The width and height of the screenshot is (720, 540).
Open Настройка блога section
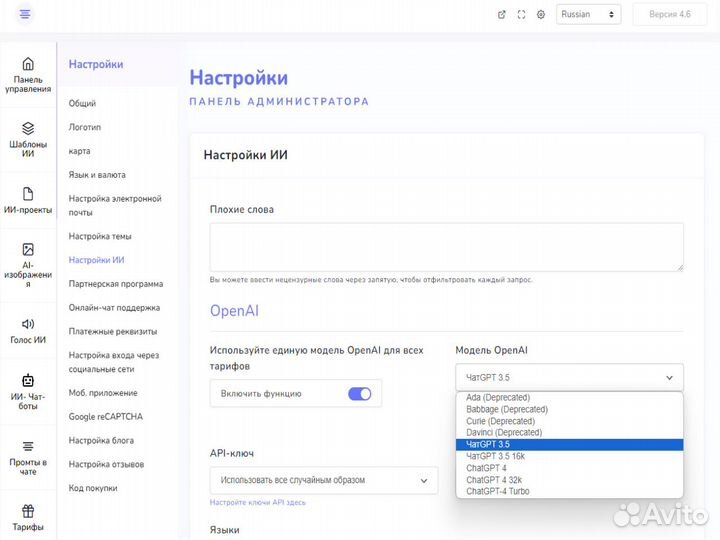(x=101, y=440)
